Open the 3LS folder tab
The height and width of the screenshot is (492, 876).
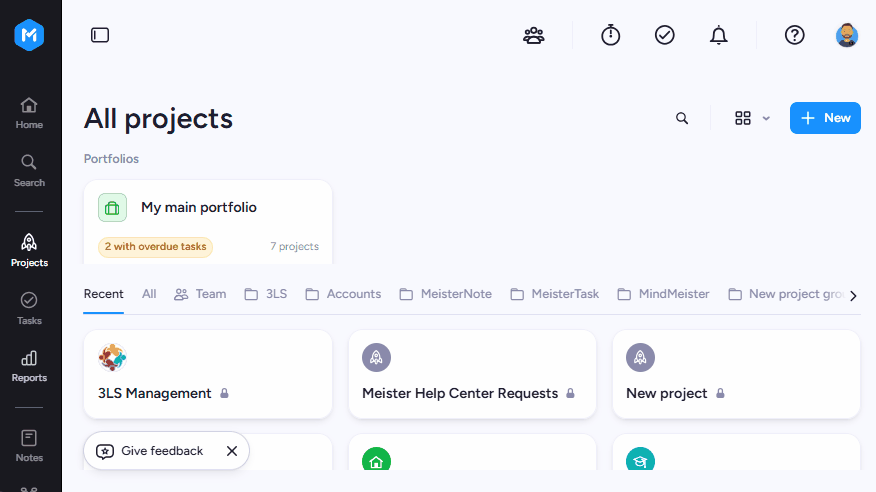[x=266, y=294]
